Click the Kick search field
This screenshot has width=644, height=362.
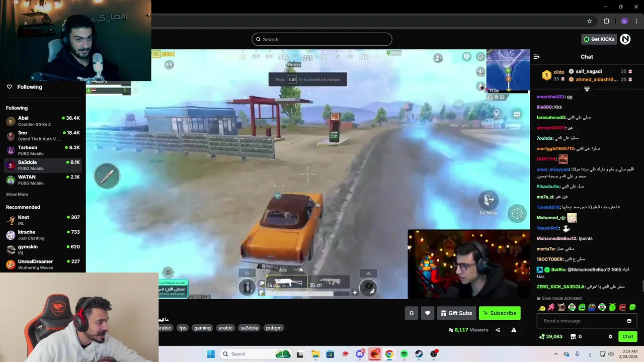[322, 39]
